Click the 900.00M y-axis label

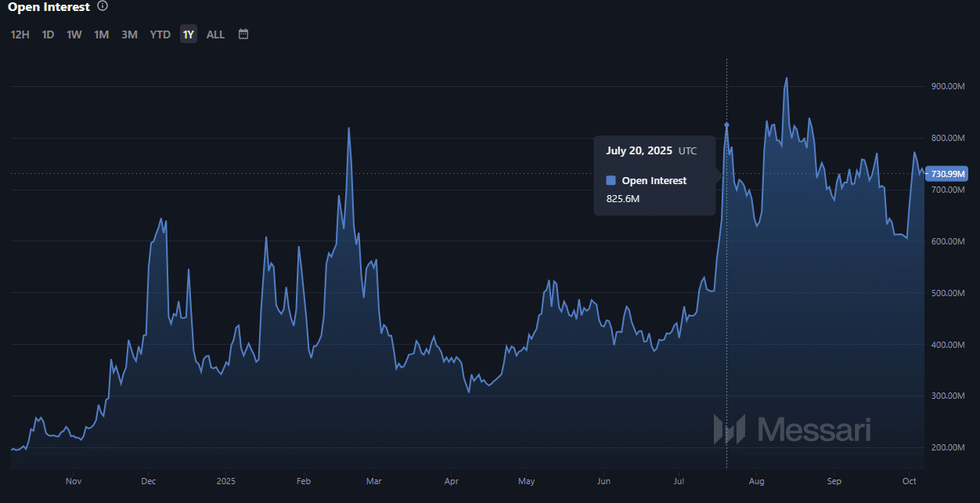coord(947,86)
